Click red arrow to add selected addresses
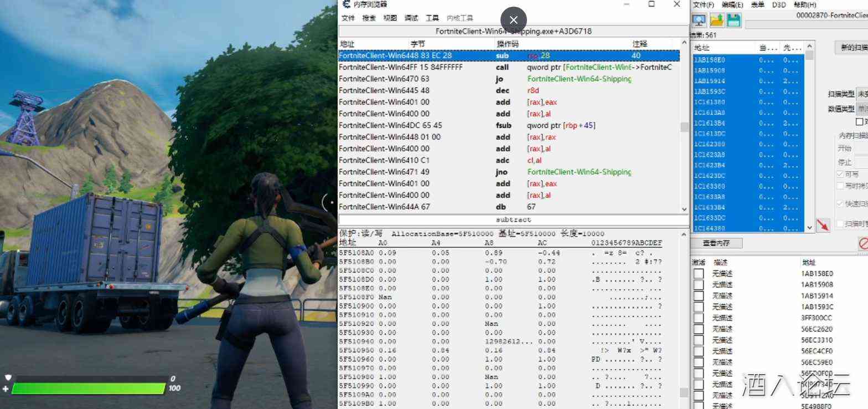The image size is (868, 409). (823, 225)
